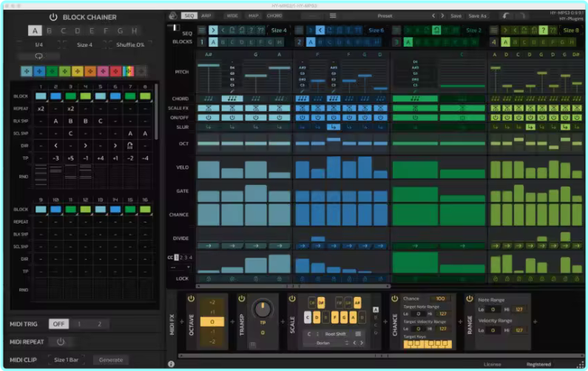This screenshot has width=588, height=371.
Task: Choose the red block move swatch
Action: pos(115,71)
